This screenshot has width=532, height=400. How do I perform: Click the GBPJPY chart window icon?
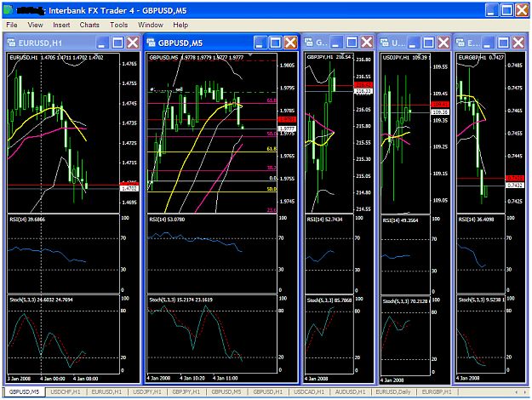coord(308,42)
